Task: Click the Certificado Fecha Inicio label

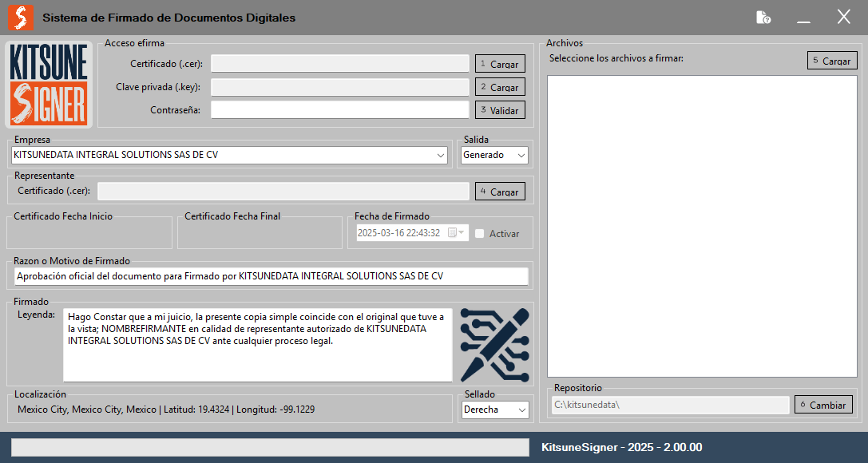Action: 63,216
